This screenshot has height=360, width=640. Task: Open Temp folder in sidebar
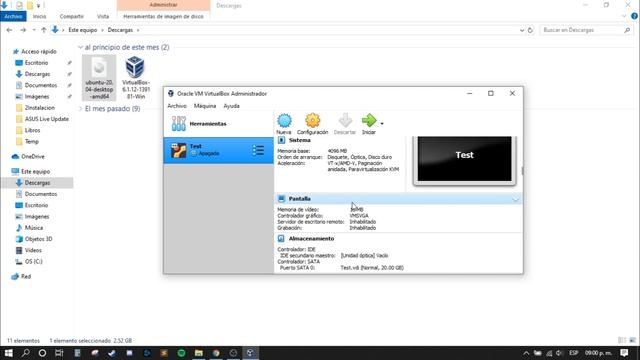point(31,142)
